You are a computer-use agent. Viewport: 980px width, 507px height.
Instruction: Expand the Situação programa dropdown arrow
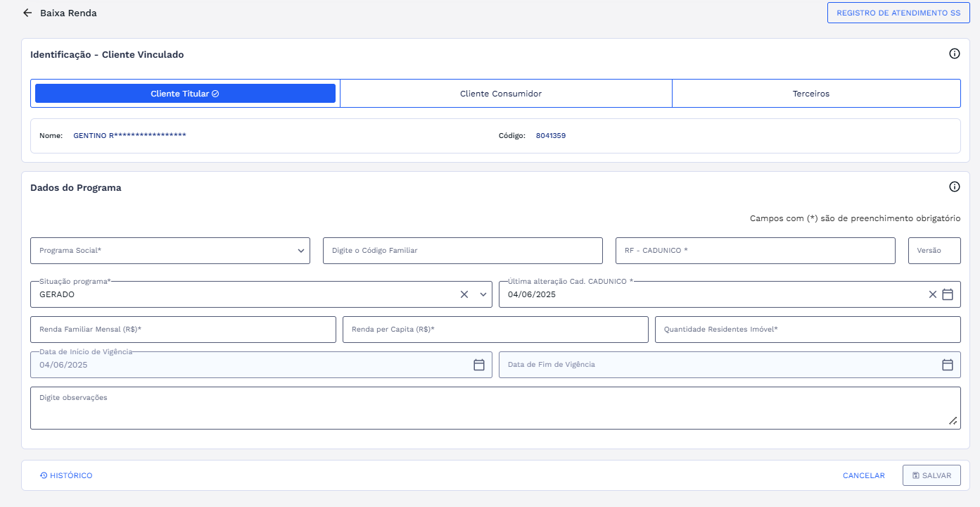pos(483,294)
